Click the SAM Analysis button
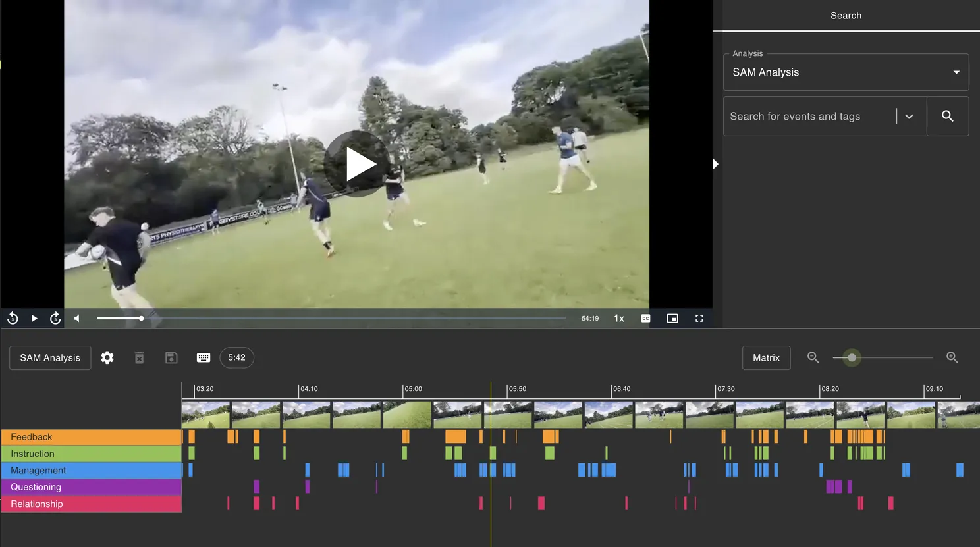Image resolution: width=980 pixels, height=547 pixels. 50,358
